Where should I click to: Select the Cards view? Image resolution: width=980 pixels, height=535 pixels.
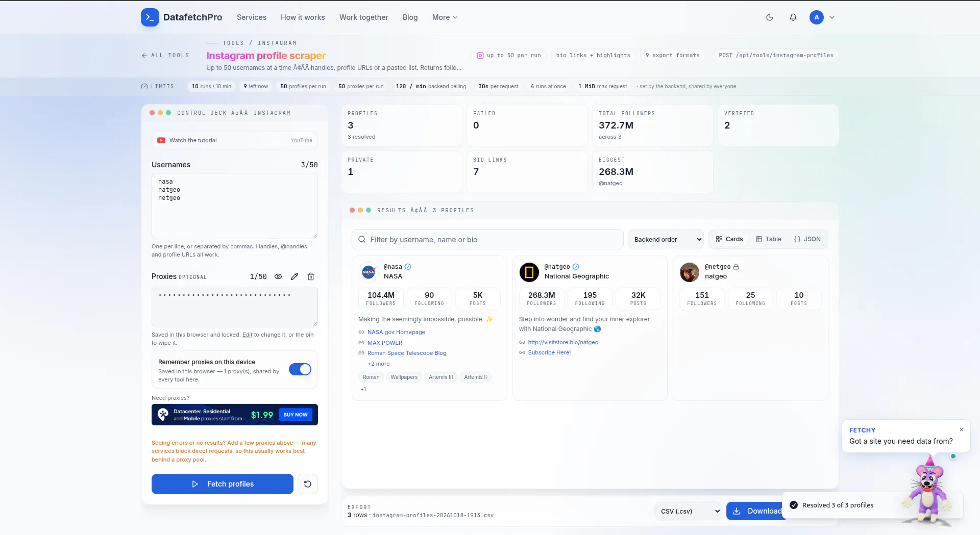point(729,239)
